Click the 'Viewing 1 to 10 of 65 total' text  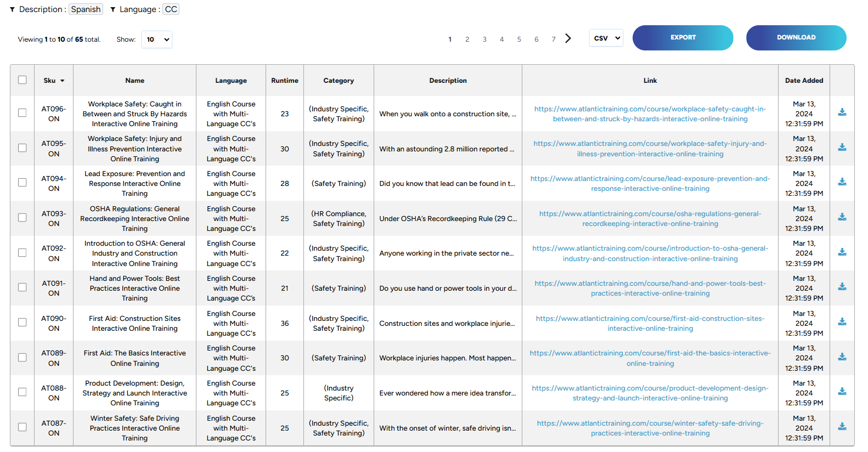[59, 39]
